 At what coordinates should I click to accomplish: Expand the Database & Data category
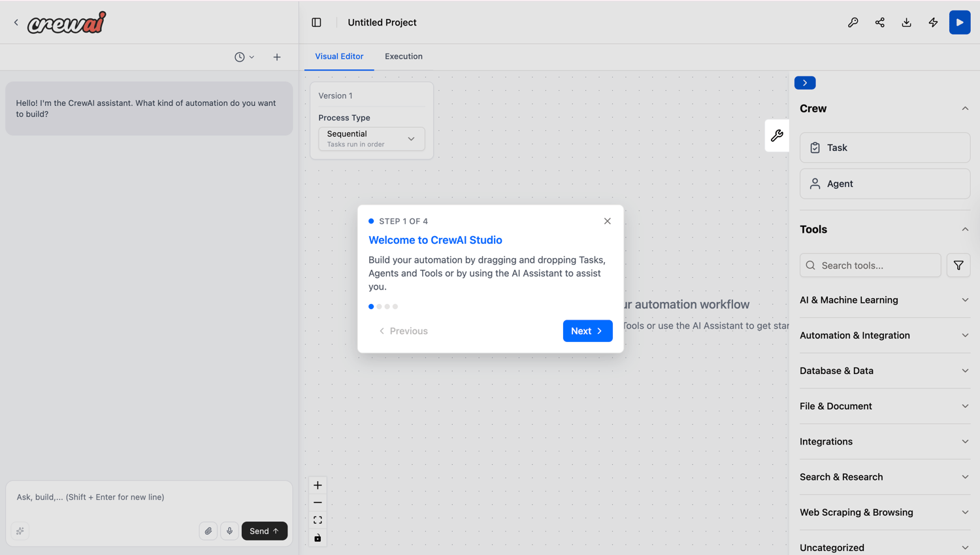pos(885,371)
